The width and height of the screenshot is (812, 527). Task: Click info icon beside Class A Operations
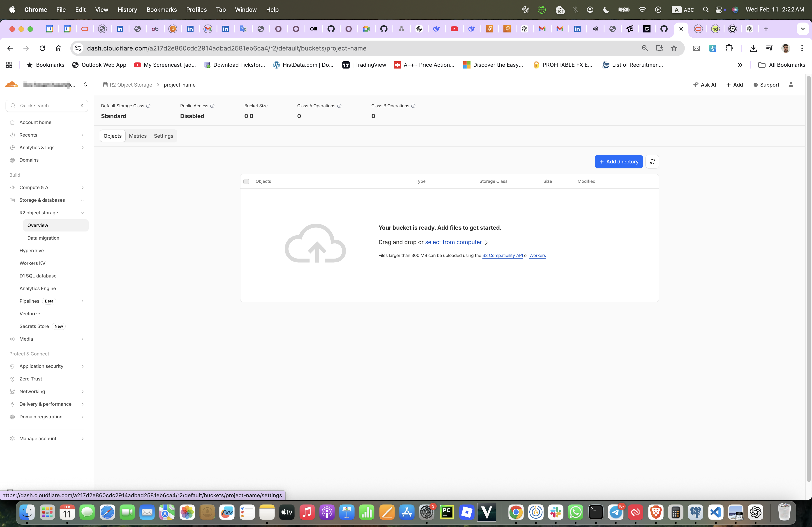(339, 106)
